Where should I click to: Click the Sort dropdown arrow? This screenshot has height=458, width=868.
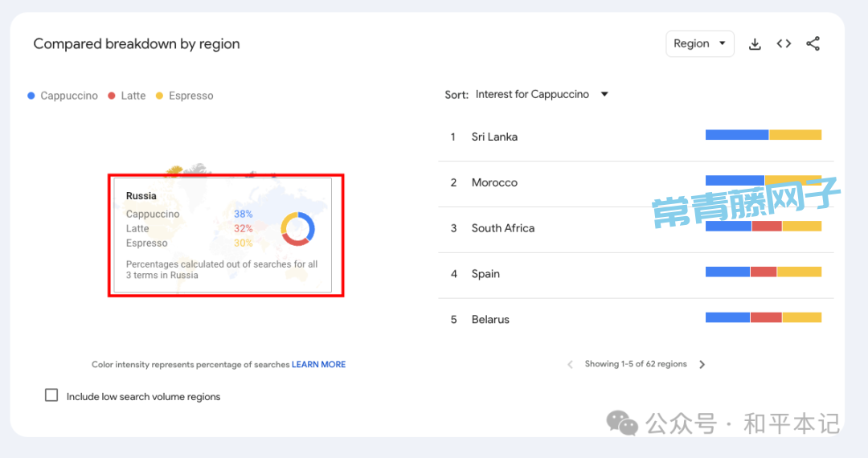(604, 95)
